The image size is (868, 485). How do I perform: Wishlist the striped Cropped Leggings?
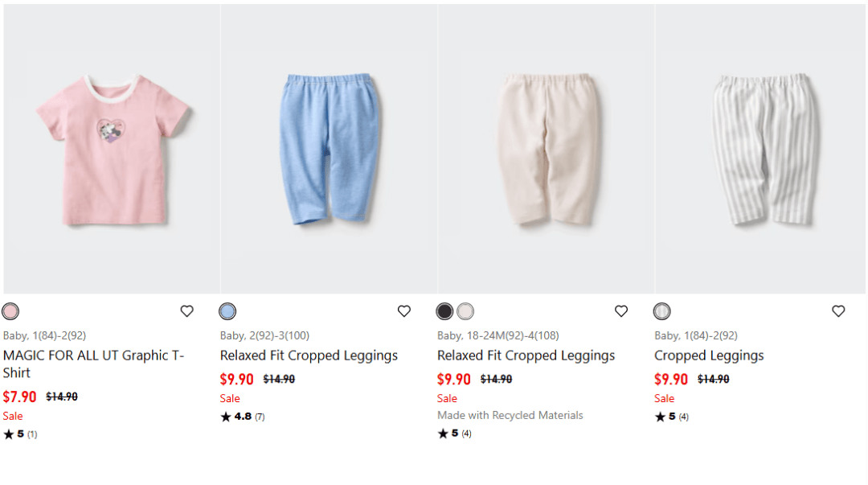838,311
